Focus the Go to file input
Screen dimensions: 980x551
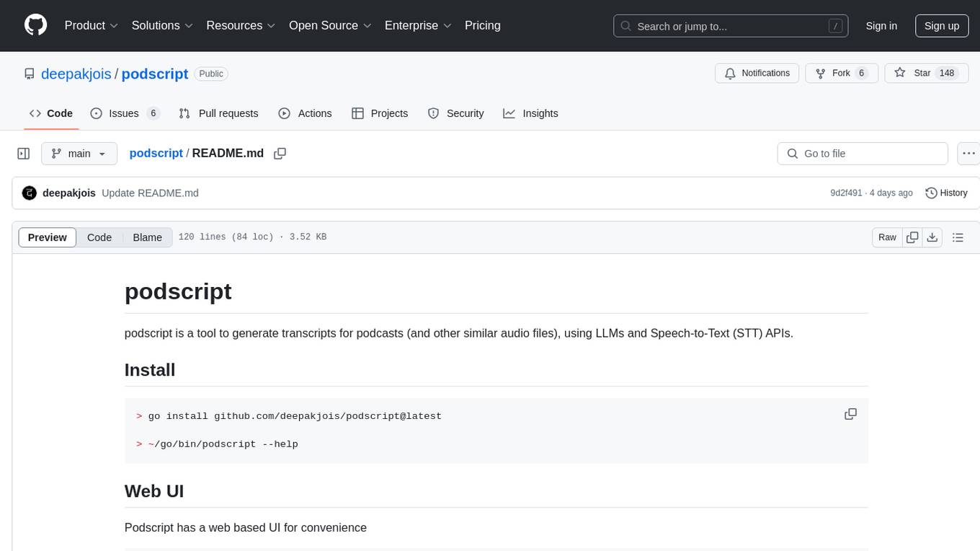(863, 154)
